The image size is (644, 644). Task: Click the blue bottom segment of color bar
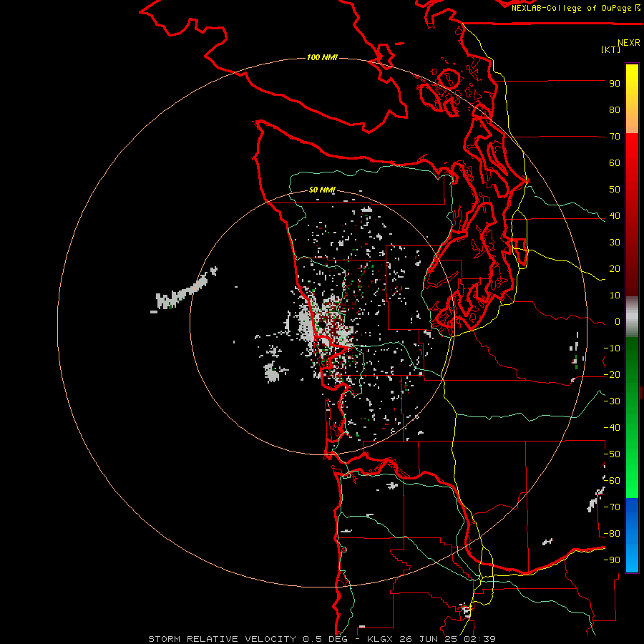pyautogui.click(x=632, y=535)
